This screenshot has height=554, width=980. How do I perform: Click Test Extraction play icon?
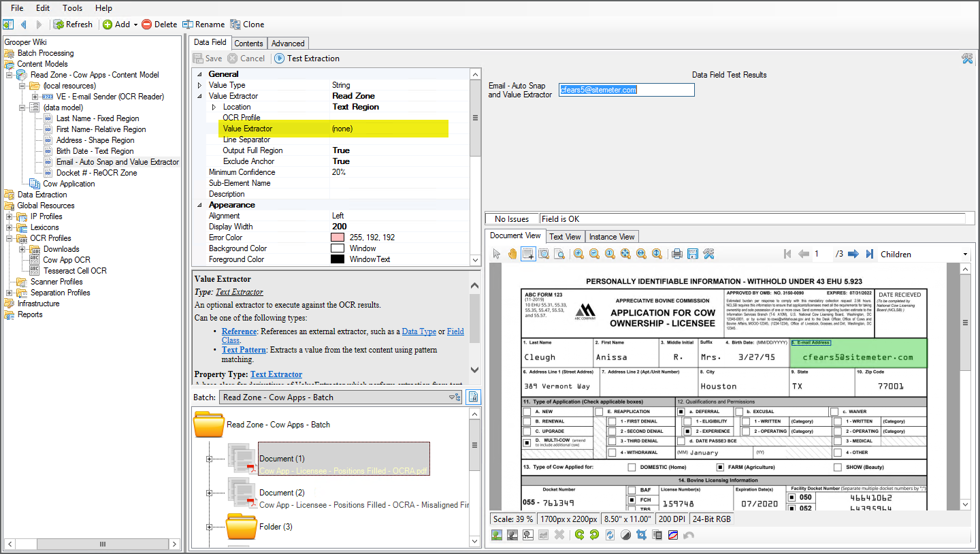click(x=280, y=59)
